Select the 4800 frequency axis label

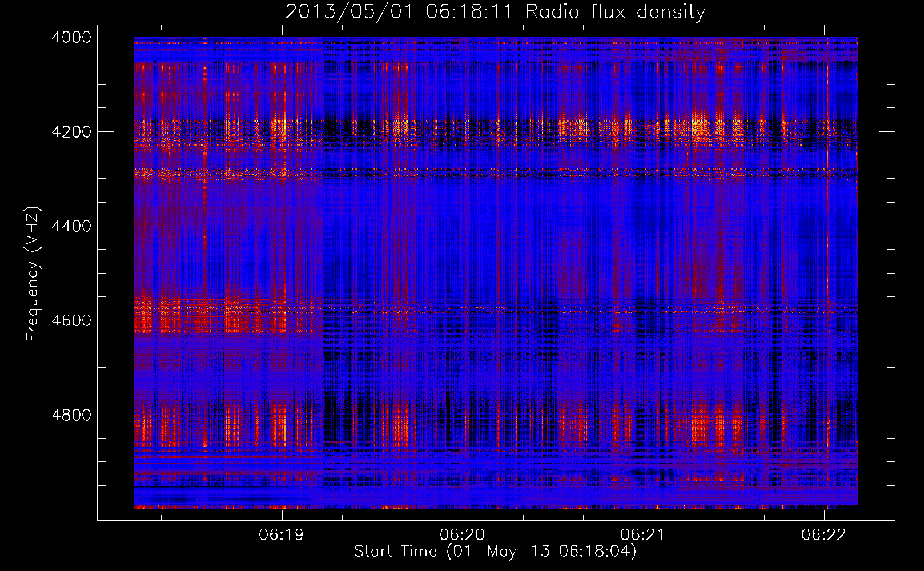point(71,415)
